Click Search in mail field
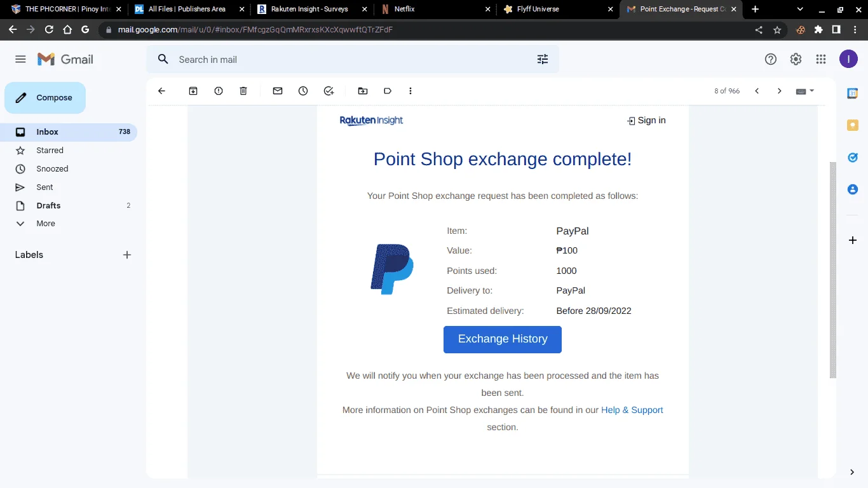The image size is (868, 488). coord(353,59)
